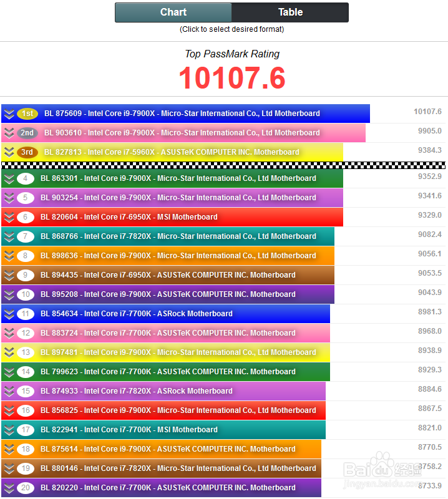Click the rank 5 badge

(26, 198)
